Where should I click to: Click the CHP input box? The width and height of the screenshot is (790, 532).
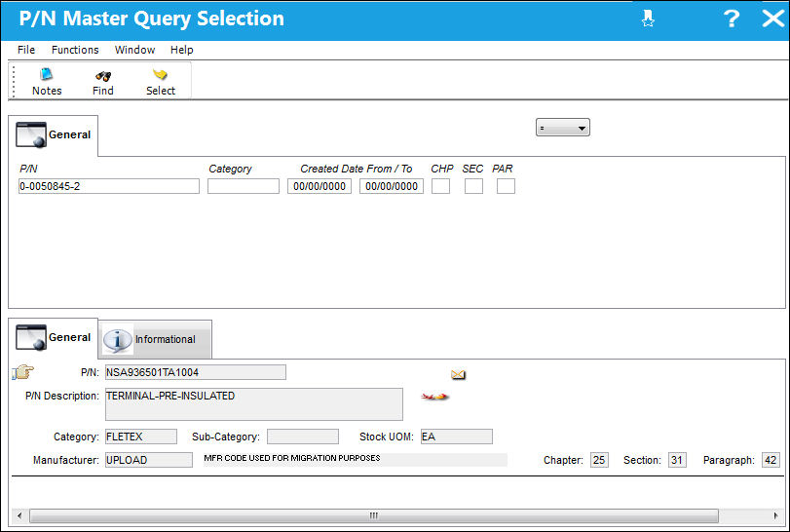[x=441, y=186]
